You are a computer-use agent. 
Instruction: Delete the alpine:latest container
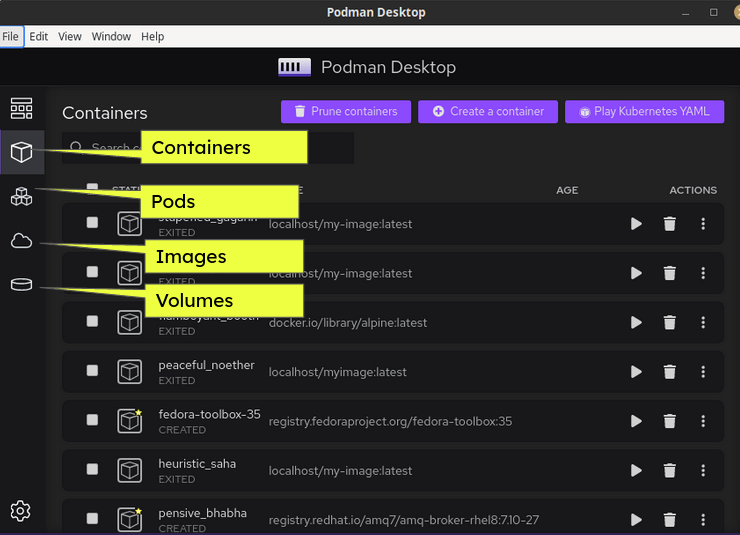point(670,322)
